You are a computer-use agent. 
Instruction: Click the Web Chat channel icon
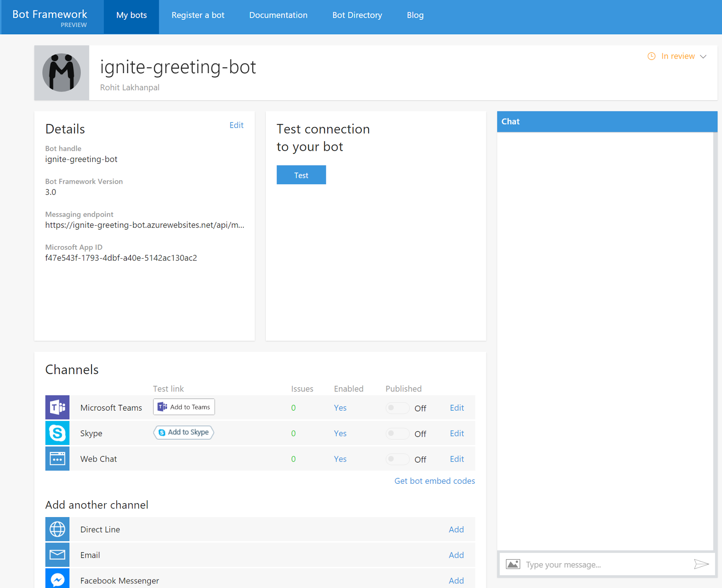pos(57,458)
